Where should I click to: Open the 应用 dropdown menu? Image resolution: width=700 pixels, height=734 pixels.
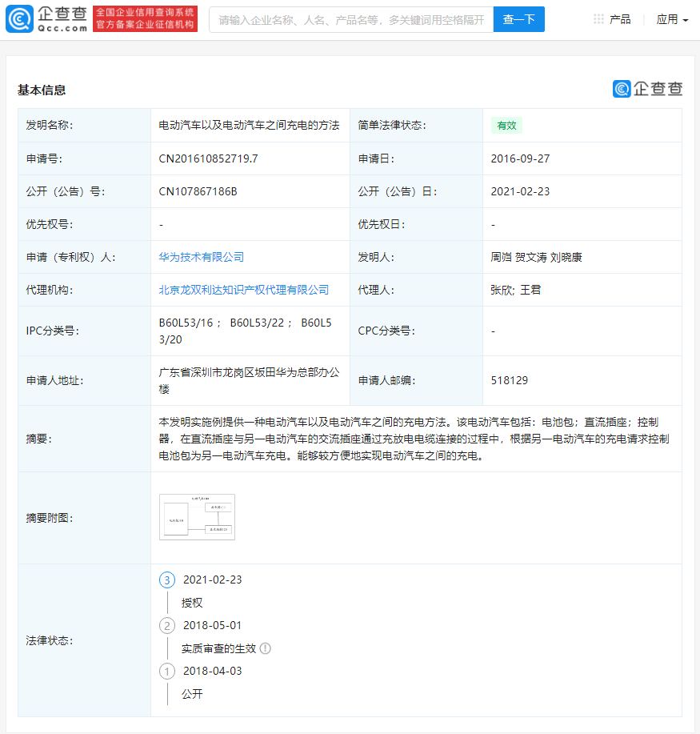(x=672, y=19)
